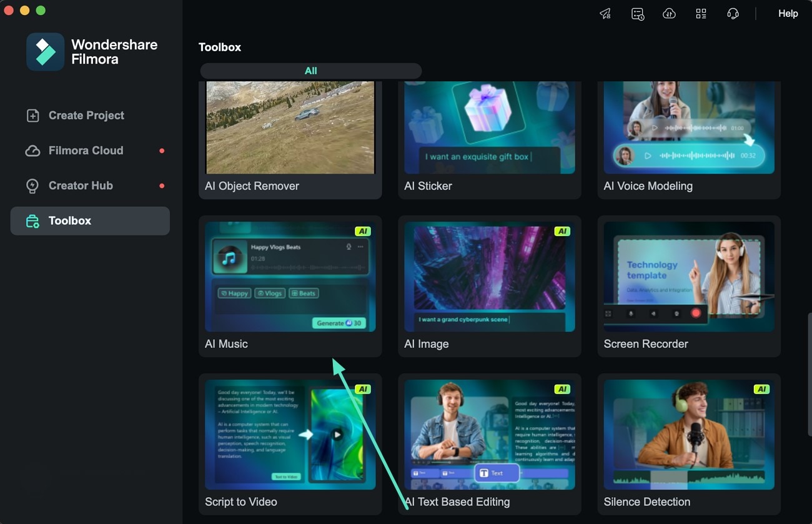The width and height of the screenshot is (812, 524).
Task: Open the Help menu
Action: tap(788, 14)
